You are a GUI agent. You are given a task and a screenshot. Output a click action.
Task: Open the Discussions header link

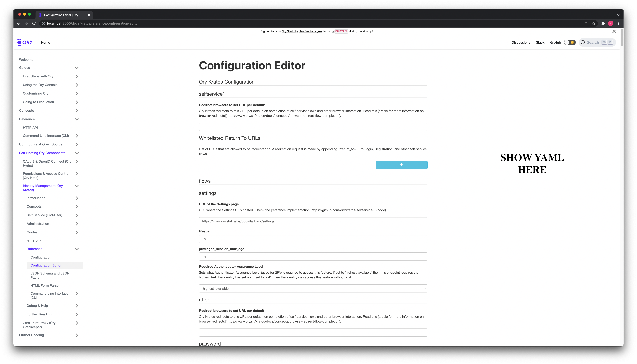coord(521,43)
